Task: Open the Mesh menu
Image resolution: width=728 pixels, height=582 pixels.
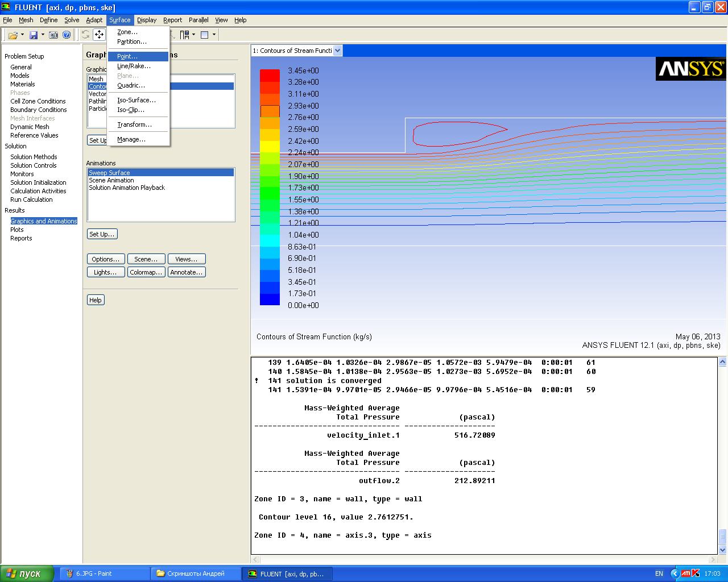Action: [26, 20]
